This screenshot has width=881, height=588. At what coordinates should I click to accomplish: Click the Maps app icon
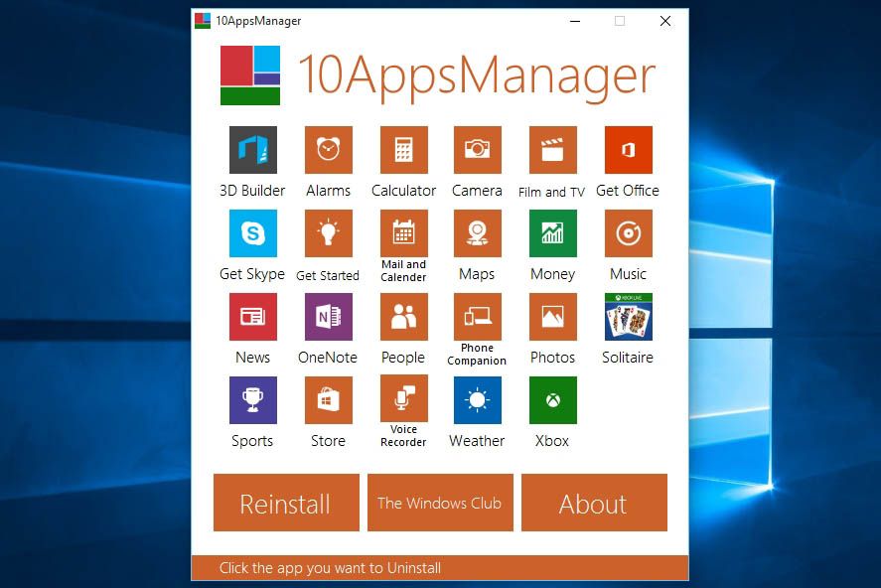pyautogui.click(x=477, y=233)
